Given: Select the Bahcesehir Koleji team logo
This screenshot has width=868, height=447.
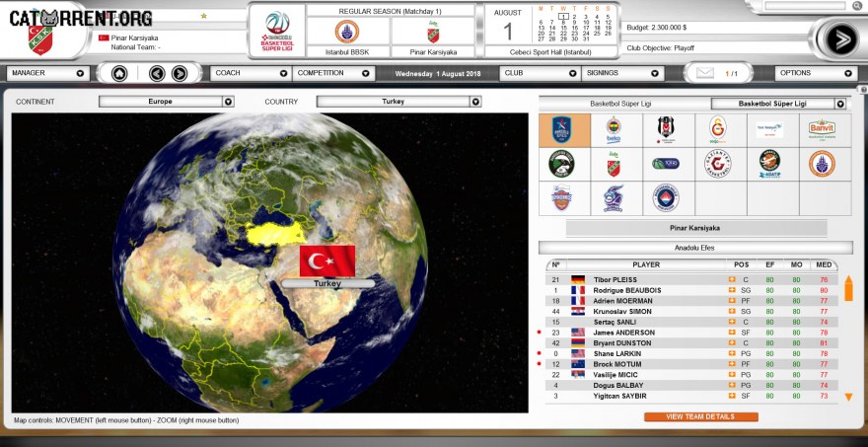Looking at the screenshot, I should coord(666,198).
